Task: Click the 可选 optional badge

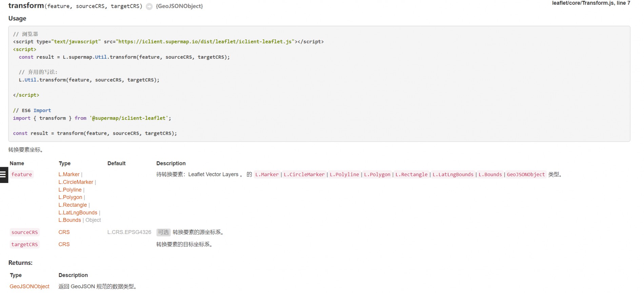Action: 163,232
